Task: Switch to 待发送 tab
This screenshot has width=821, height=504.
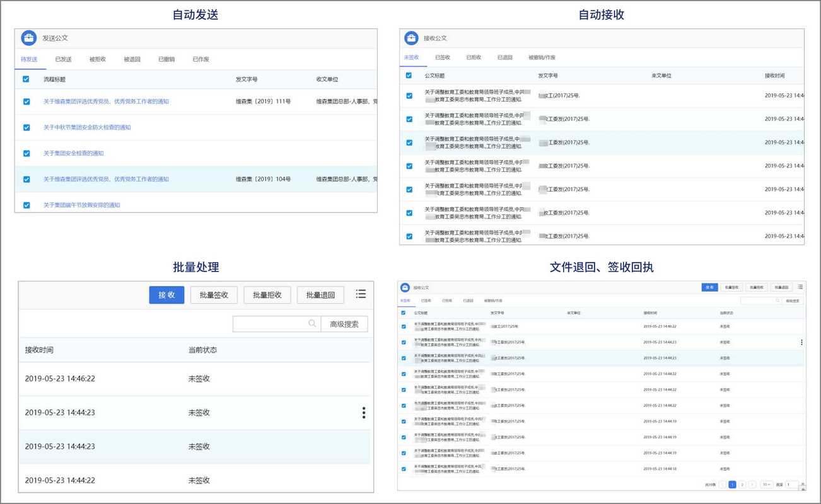Action: tap(30, 59)
